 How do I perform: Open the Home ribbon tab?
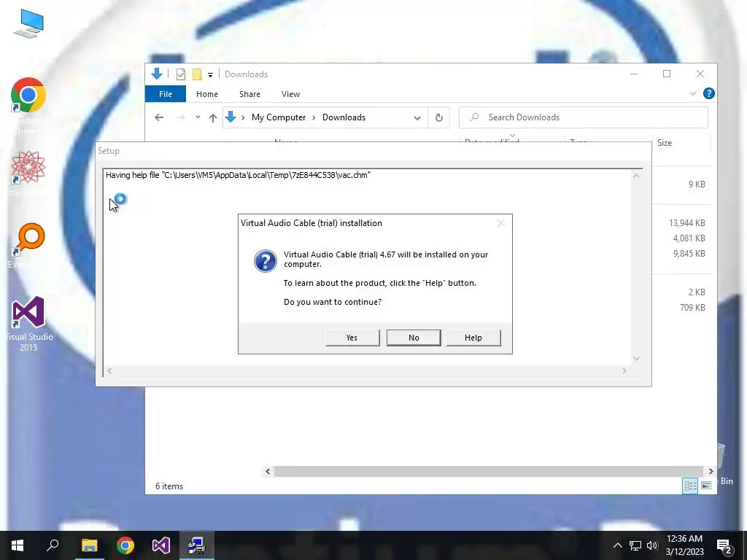coord(206,94)
